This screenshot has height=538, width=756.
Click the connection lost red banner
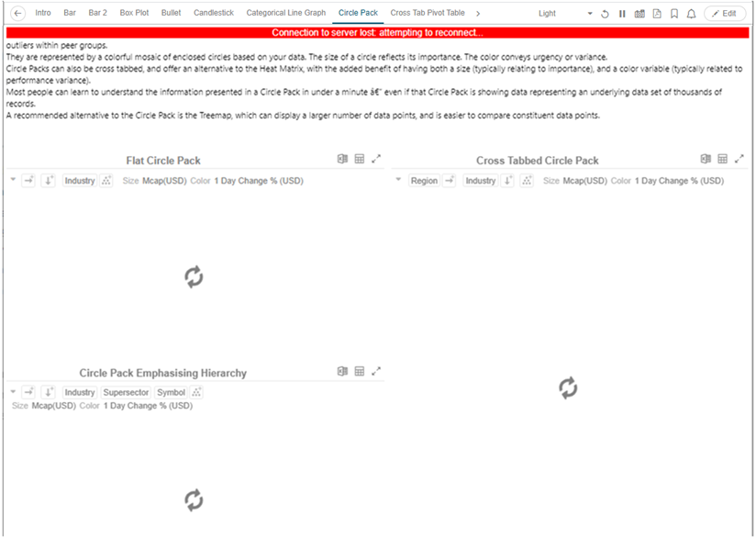click(377, 33)
